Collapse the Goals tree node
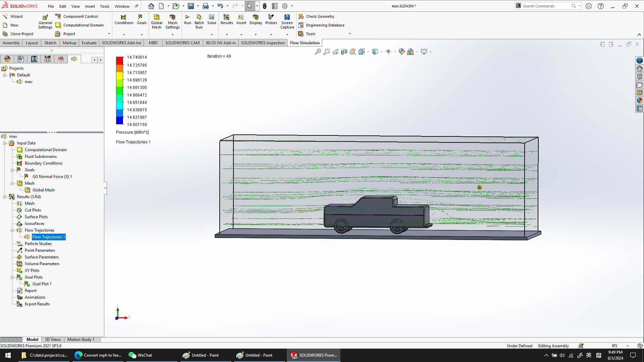Screen dimensions: 644x362 pos(12,170)
